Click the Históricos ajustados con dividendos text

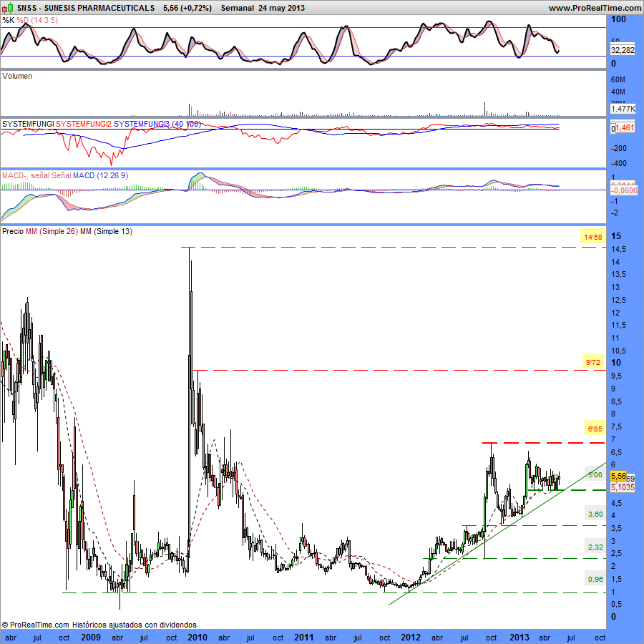135,625
